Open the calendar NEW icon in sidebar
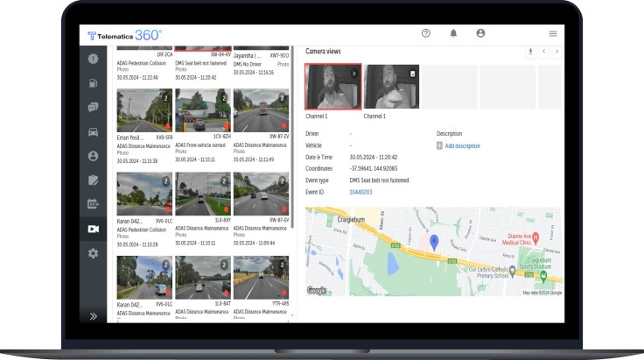Viewport: 644px width, 360px height. [x=94, y=204]
